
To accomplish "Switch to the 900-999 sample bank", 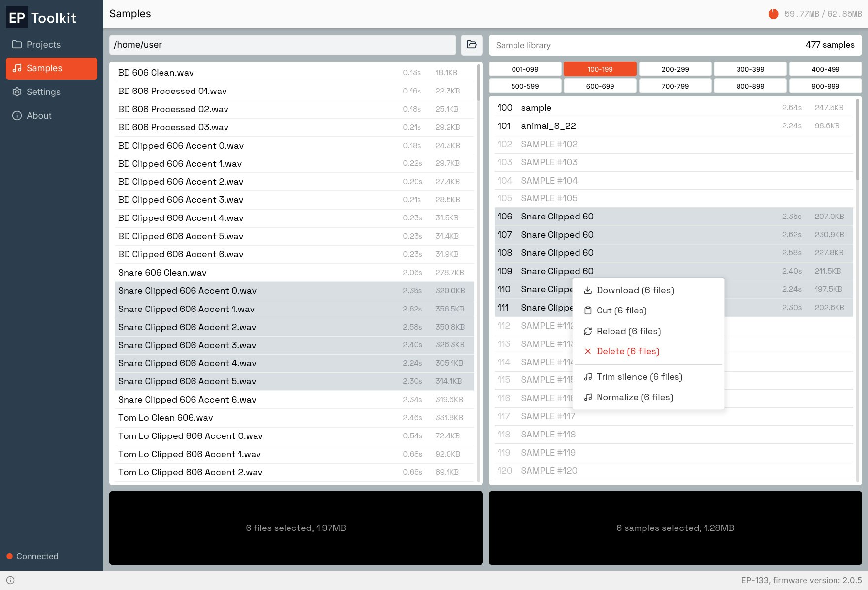I will 826,86.
